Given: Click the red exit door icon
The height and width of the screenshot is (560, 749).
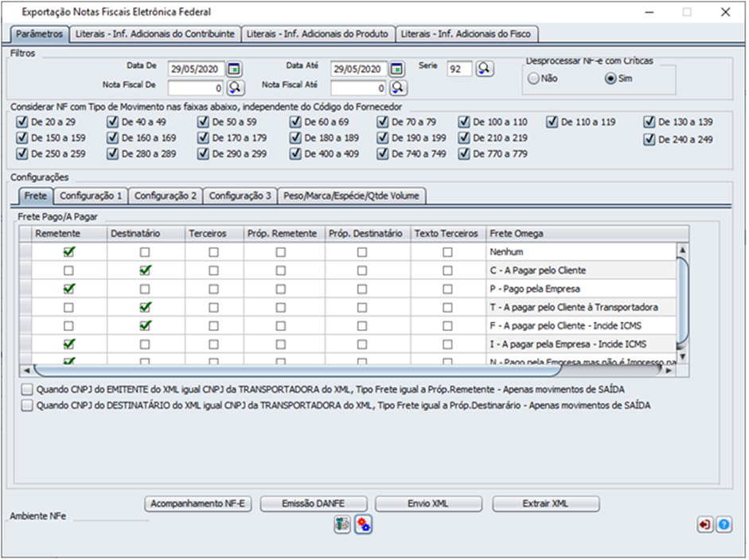Looking at the screenshot, I should [x=704, y=525].
